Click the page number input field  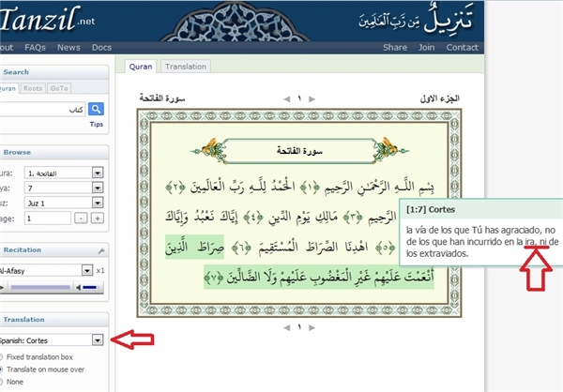48,218
